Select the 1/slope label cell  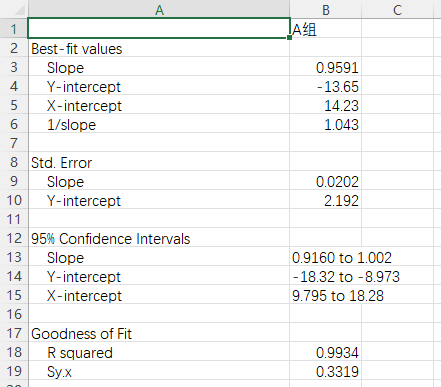pyautogui.click(x=159, y=124)
